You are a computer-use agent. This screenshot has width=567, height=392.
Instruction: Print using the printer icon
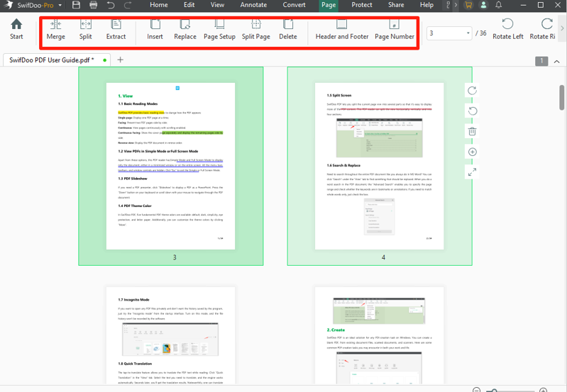tap(93, 5)
